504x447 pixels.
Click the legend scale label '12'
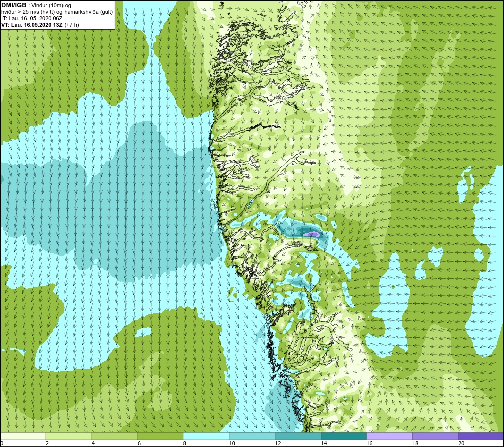tap(278, 443)
